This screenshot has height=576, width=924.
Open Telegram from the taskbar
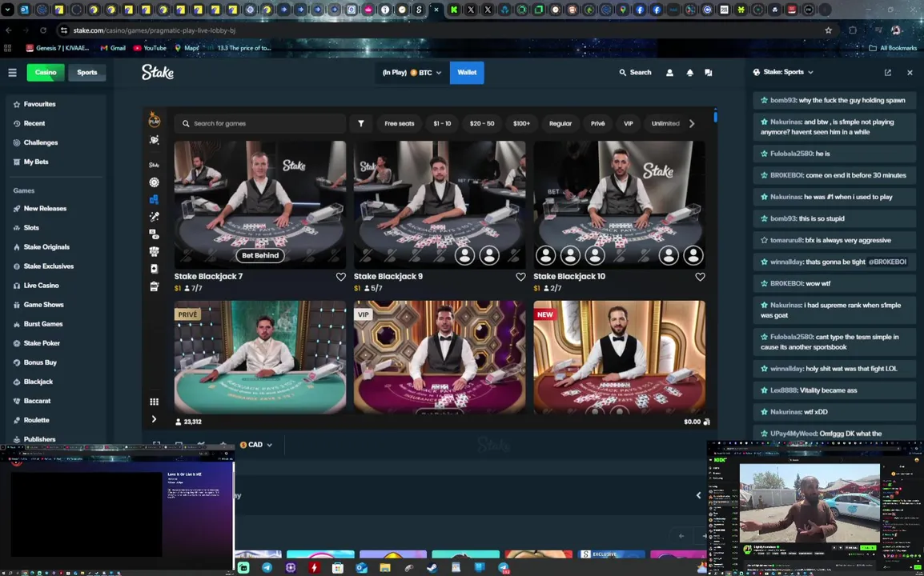[x=267, y=568]
